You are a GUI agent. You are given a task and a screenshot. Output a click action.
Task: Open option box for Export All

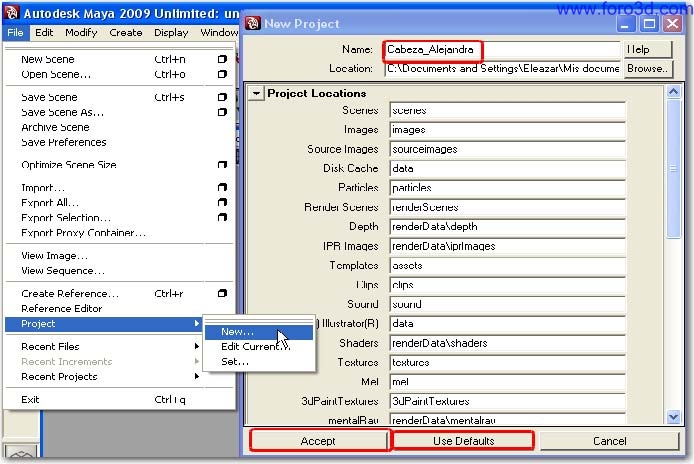click(x=222, y=202)
